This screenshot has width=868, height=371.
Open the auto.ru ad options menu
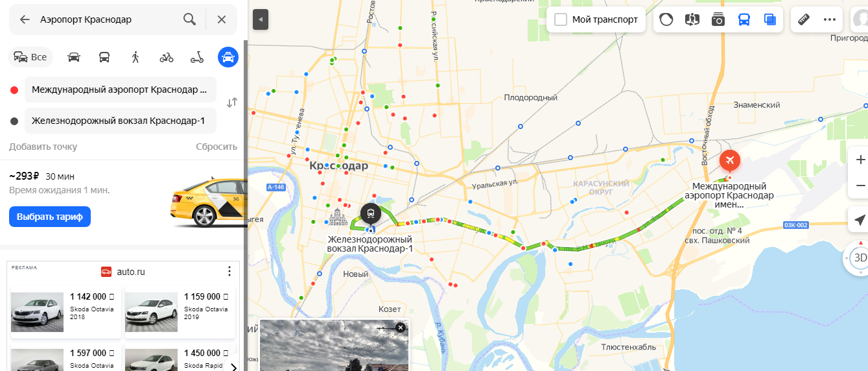point(228,271)
